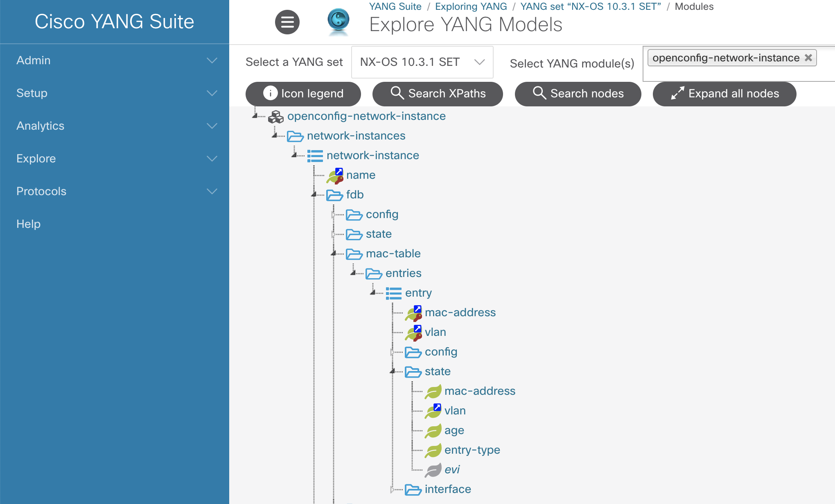Click the YANG Suite globe logo
Screen dimensions: 835x504
point(339,21)
